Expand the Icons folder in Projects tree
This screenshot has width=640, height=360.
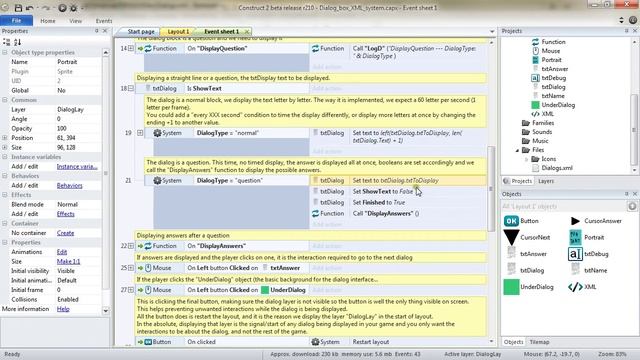pos(527,159)
